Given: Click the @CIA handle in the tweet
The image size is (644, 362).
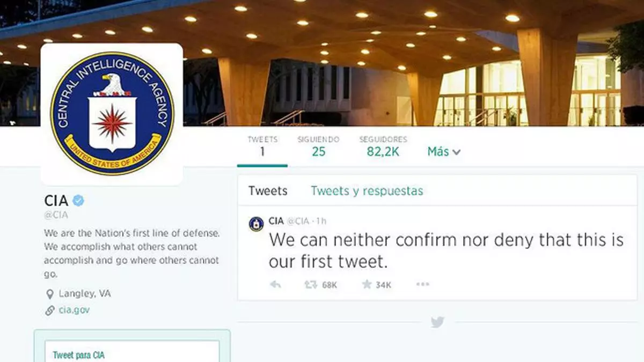Looking at the screenshot, I should click(x=298, y=221).
